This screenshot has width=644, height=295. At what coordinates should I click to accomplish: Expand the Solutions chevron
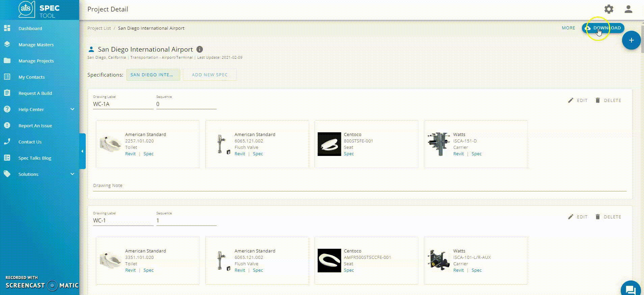72,174
